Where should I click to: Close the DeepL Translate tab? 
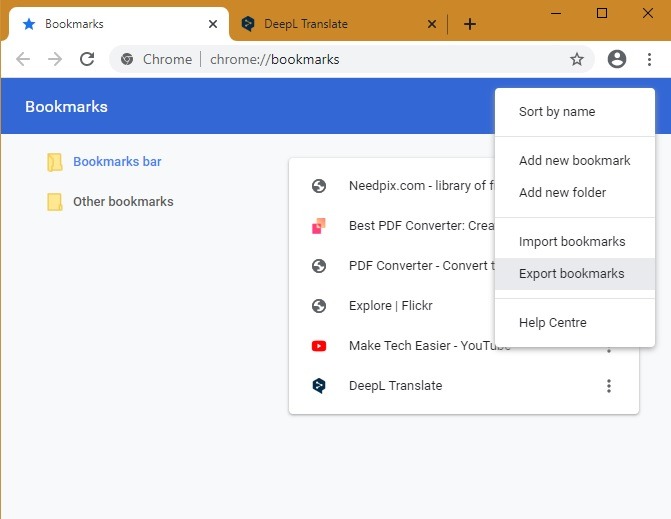pyautogui.click(x=432, y=24)
